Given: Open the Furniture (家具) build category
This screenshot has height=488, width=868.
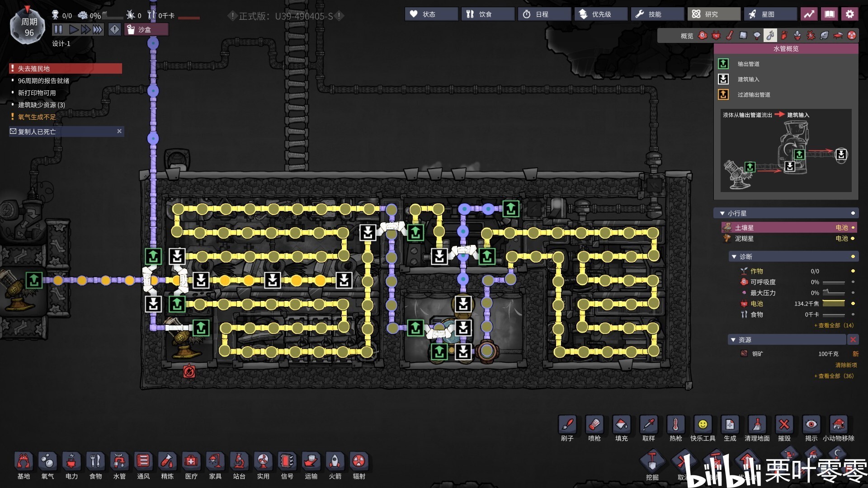Looking at the screenshot, I should [215, 465].
